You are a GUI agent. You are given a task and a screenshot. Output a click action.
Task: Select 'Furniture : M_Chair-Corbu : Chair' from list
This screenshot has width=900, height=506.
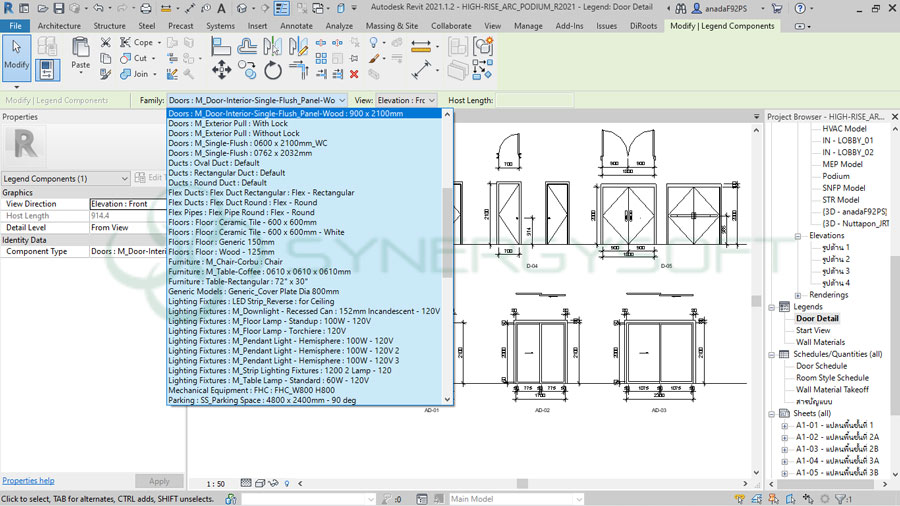pyautogui.click(x=225, y=262)
